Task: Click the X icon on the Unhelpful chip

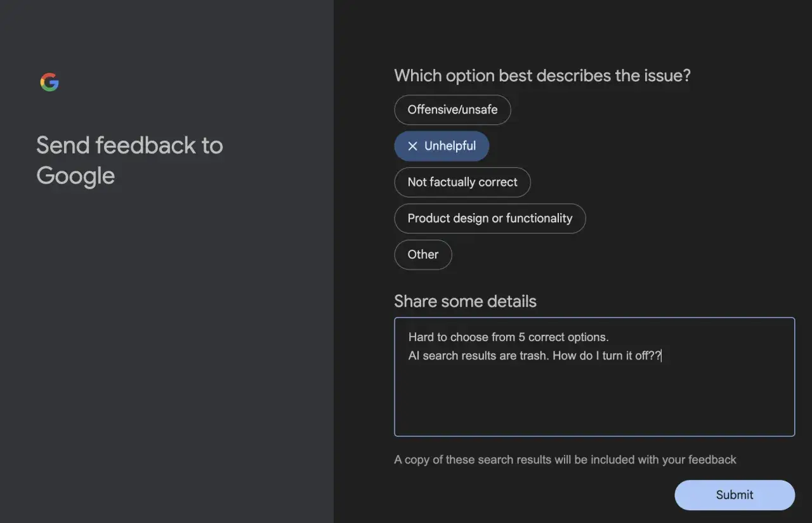Action: tap(412, 146)
